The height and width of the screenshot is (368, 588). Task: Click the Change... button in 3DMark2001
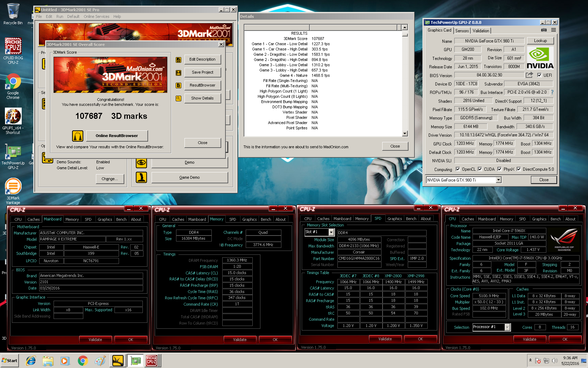(x=110, y=179)
